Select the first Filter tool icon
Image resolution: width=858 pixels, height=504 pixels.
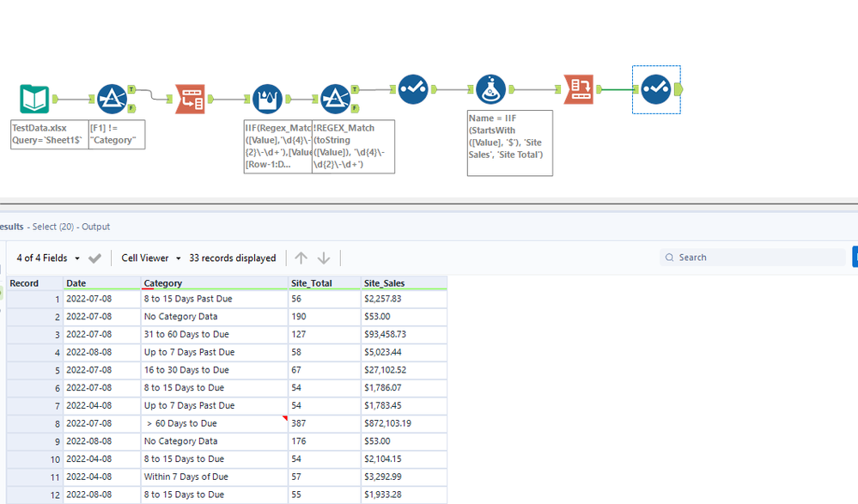113,99
